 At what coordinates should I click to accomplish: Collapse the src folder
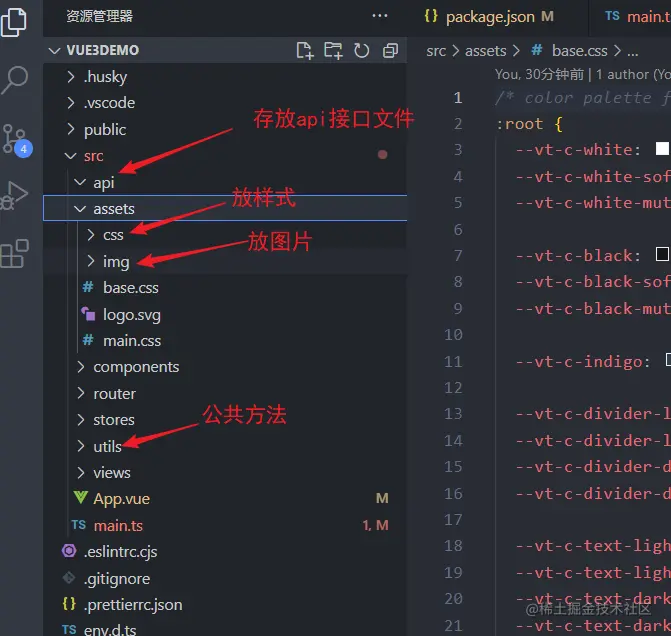[71, 156]
